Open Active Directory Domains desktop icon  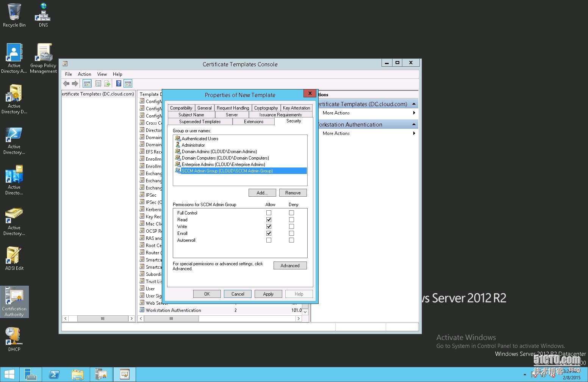tap(14, 99)
